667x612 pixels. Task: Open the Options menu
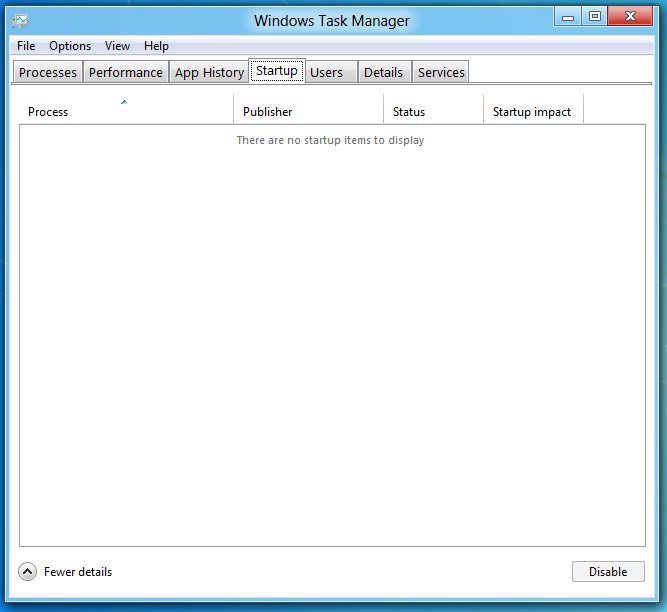[x=70, y=46]
